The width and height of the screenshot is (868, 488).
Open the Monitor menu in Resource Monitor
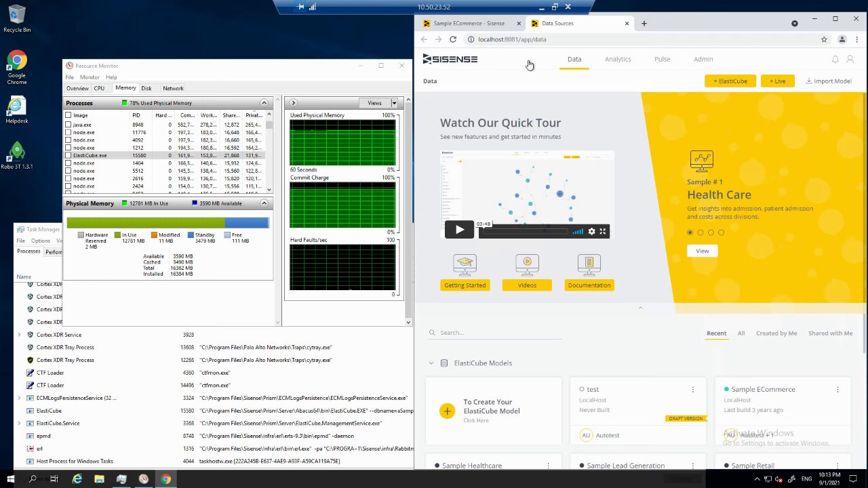[x=90, y=77]
